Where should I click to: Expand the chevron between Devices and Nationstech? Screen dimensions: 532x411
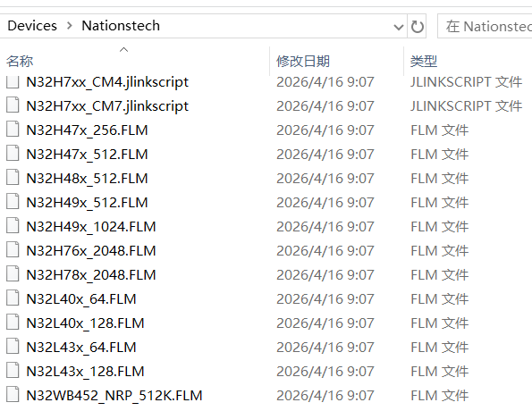(x=70, y=25)
